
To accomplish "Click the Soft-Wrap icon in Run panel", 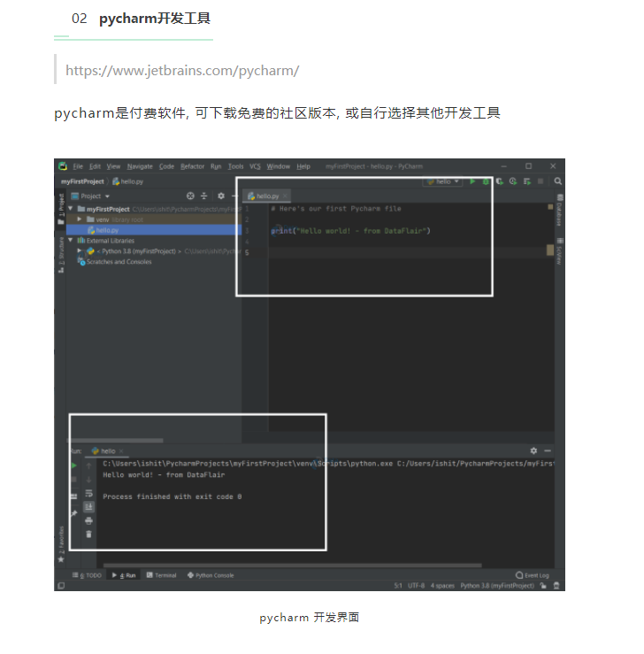I will (88, 494).
